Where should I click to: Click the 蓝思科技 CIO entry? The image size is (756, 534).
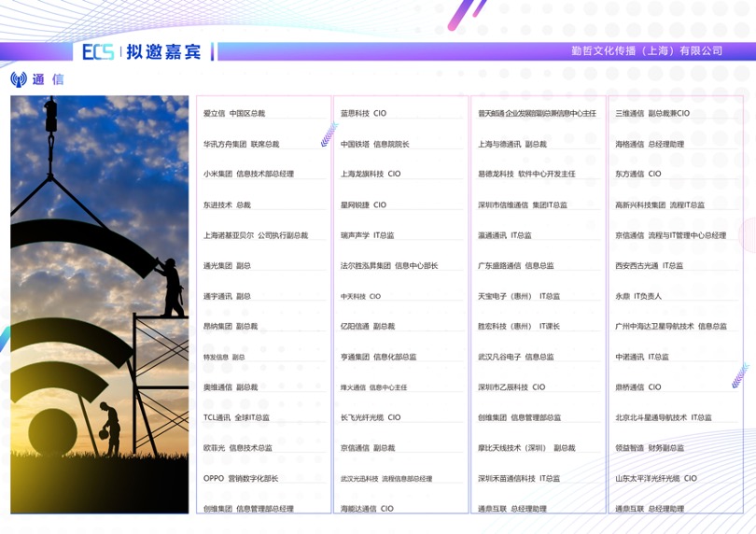coord(364,113)
